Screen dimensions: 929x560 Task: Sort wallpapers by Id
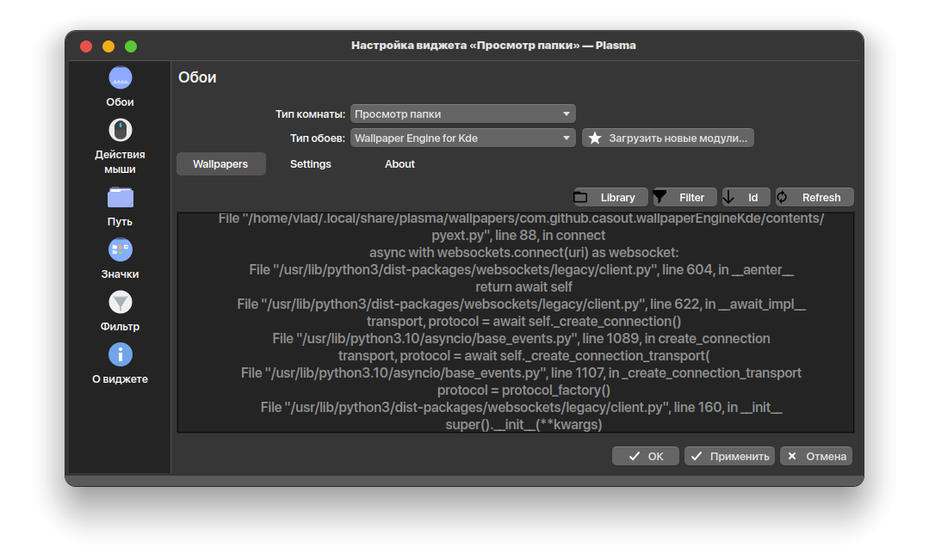pos(745,197)
